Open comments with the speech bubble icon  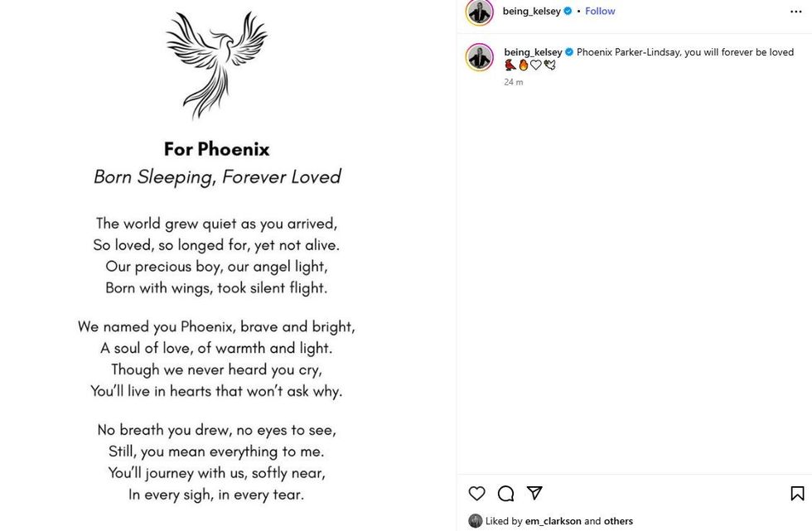[505, 494]
